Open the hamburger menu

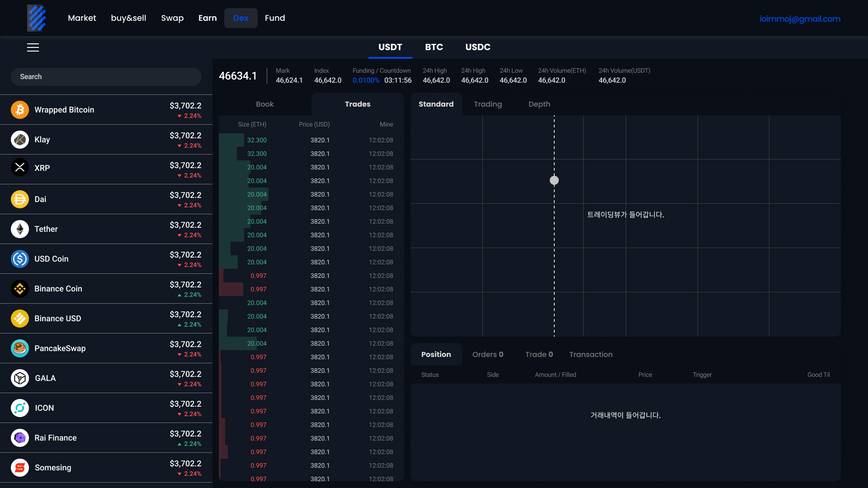pyautogui.click(x=33, y=47)
